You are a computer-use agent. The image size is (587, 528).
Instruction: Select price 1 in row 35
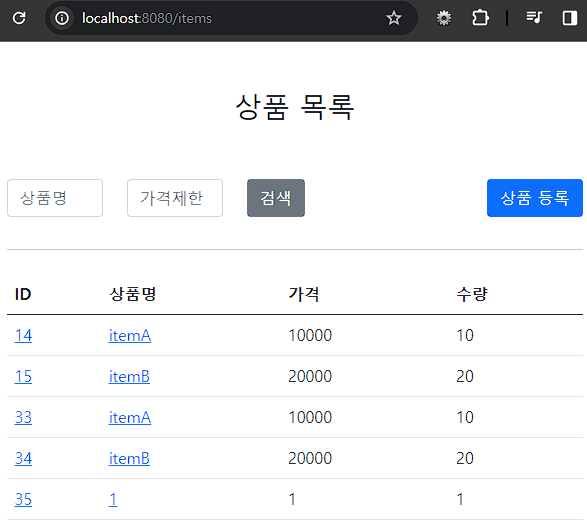pos(292,499)
